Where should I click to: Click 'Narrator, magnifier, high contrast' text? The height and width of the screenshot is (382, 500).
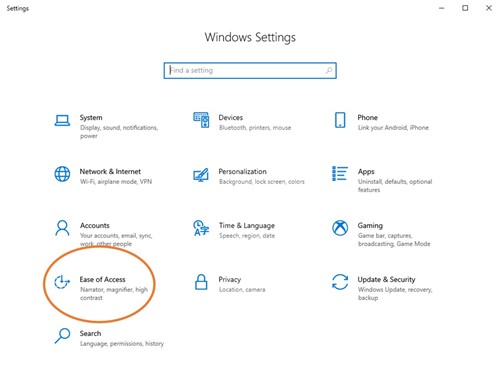(x=114, y=294)
